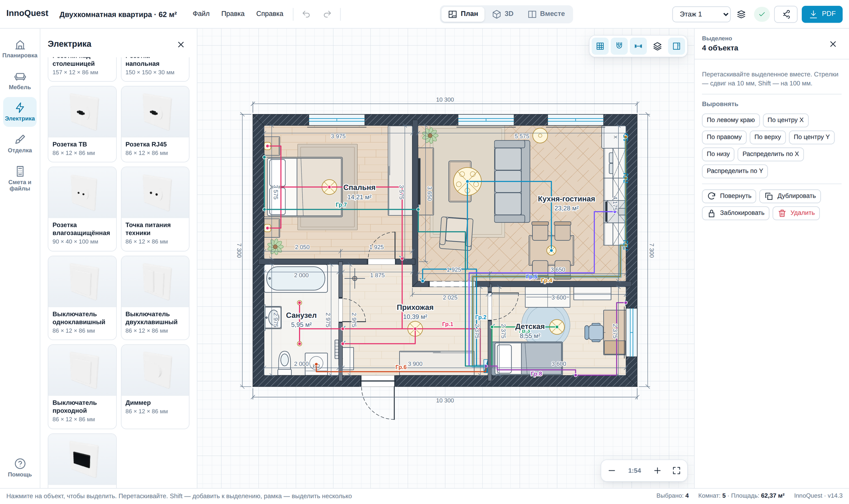Click the Заблокировать button
Screen dimensions: 849x504
click(x=736, y=213)
